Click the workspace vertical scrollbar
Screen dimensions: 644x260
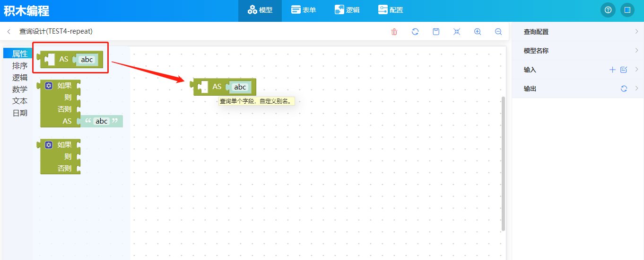click(503, 163)
